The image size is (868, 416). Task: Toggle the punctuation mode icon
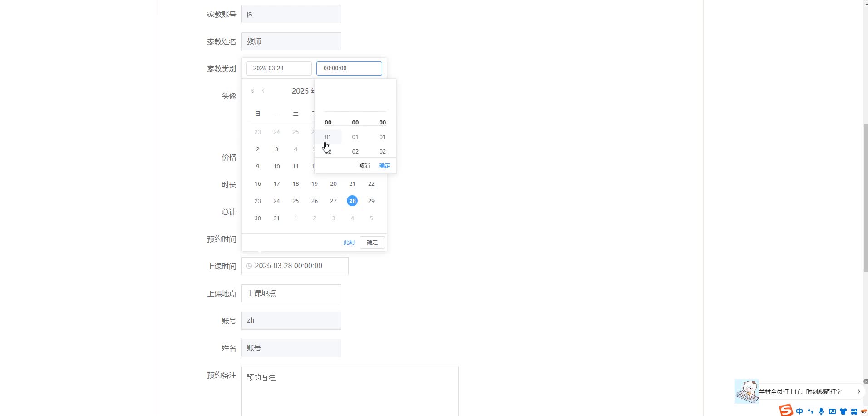[x=810, y=411]
